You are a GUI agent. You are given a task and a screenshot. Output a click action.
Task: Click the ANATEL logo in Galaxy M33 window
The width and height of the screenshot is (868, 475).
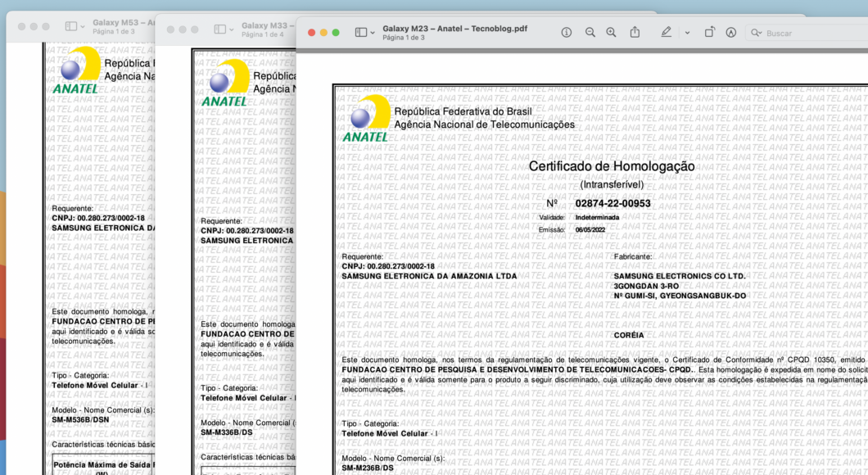[224, 83]
